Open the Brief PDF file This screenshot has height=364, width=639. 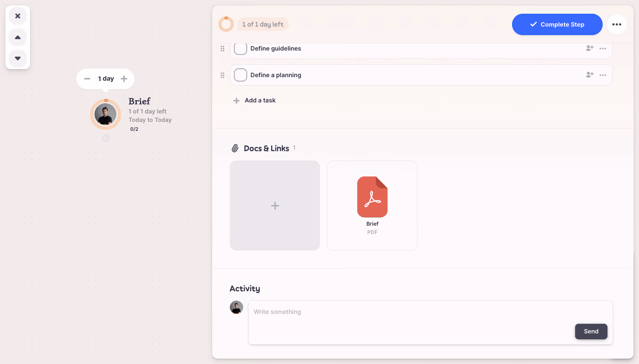pyautogui.click(x=372, y=205)
